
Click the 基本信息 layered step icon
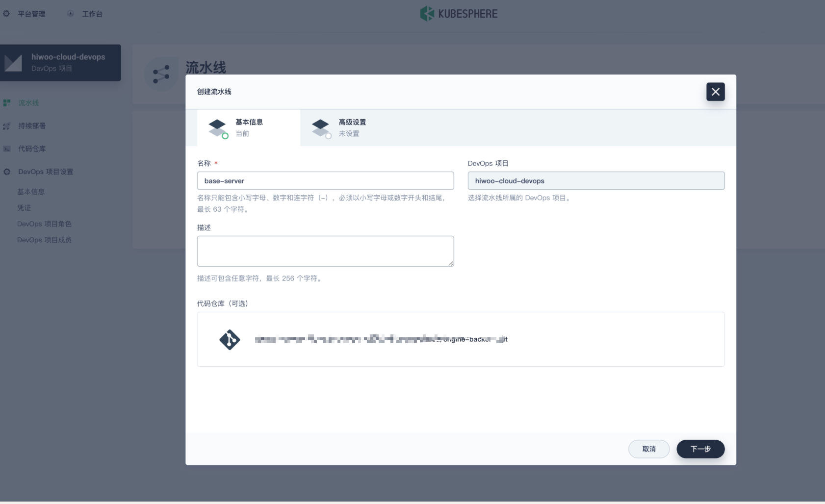(218, 128)
